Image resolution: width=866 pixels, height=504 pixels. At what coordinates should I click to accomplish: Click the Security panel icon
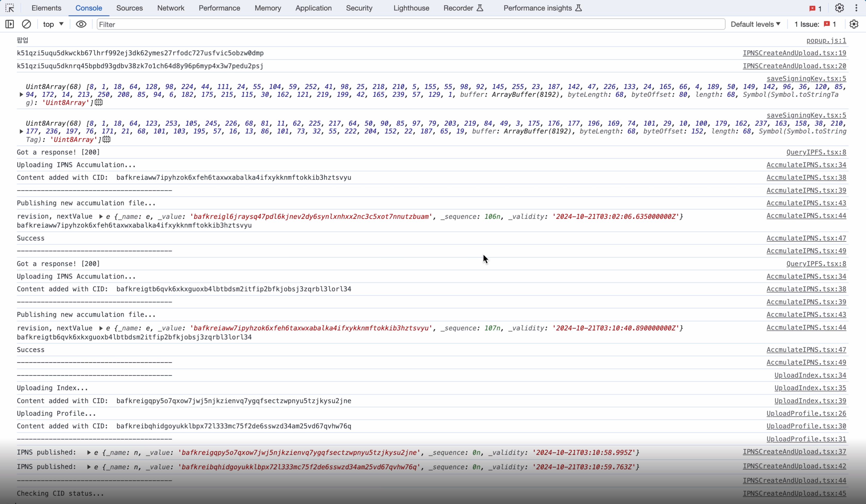359,8
